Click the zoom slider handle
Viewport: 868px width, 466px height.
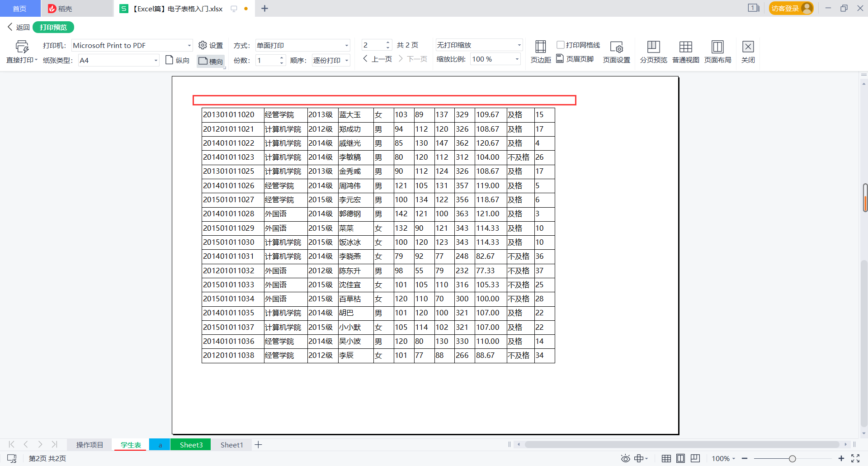[x=792, y=458]
